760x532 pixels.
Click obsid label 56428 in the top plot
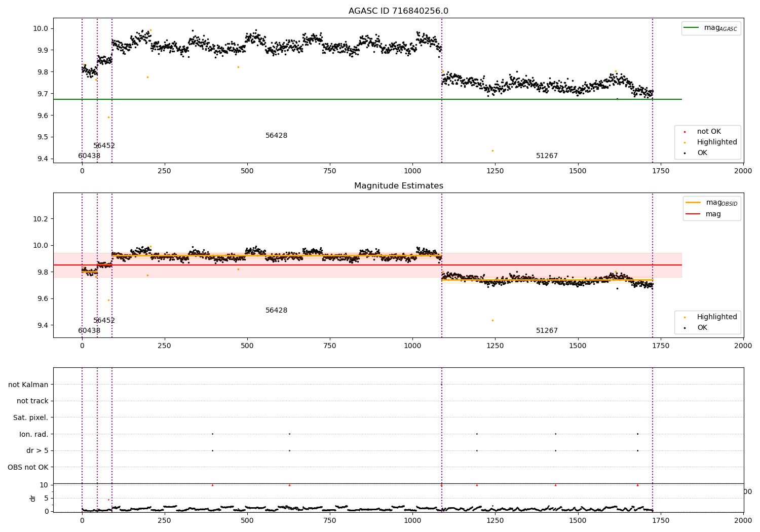pos(276,136)
